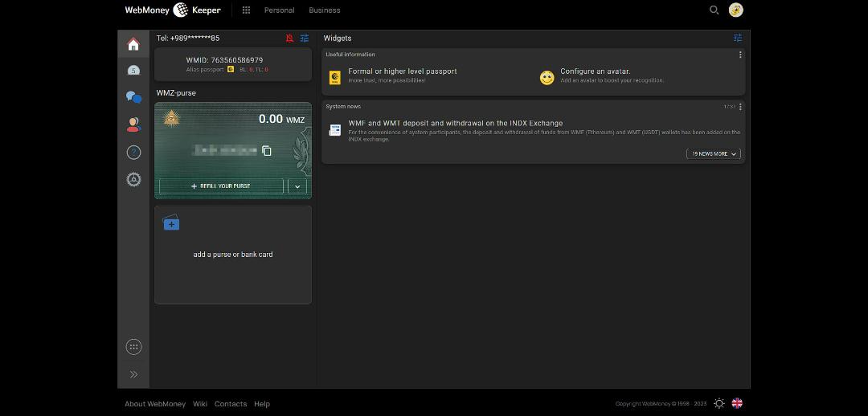Viewport: 868px width, 416px height.
Task: Open the help question-mark sidebar icon
Action: [x=133, y=152]
